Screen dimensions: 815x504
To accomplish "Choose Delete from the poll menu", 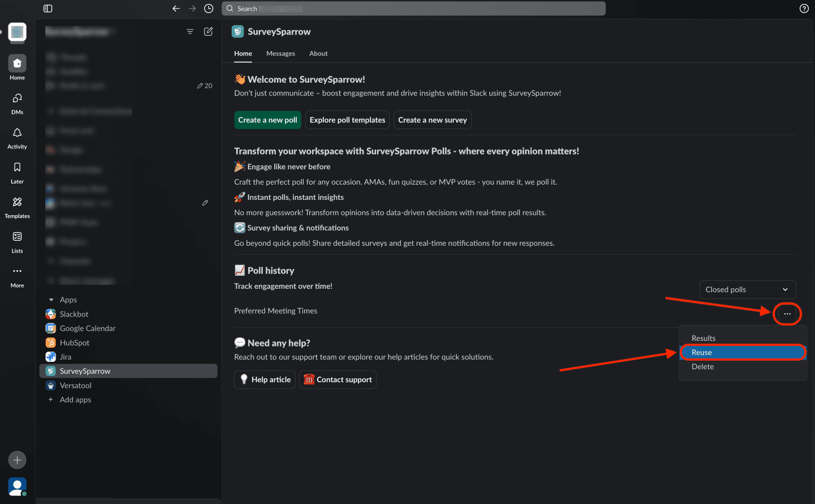I will point(703,366).
